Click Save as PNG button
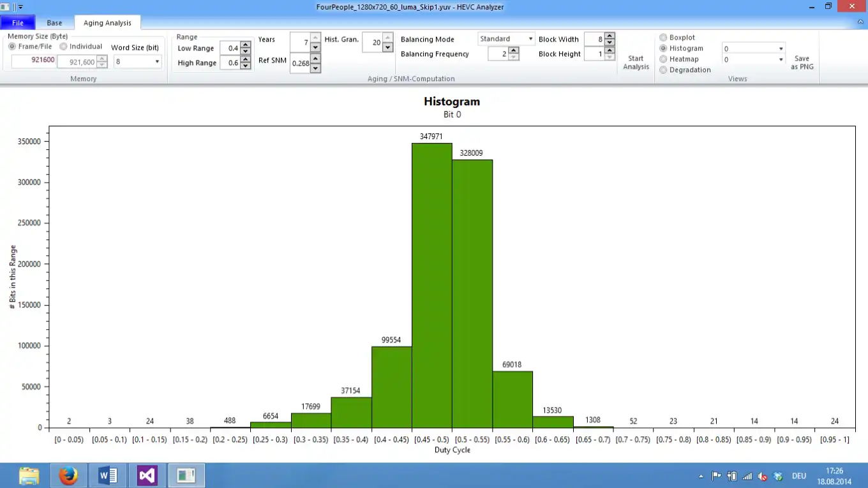 (x=802, y=63)
